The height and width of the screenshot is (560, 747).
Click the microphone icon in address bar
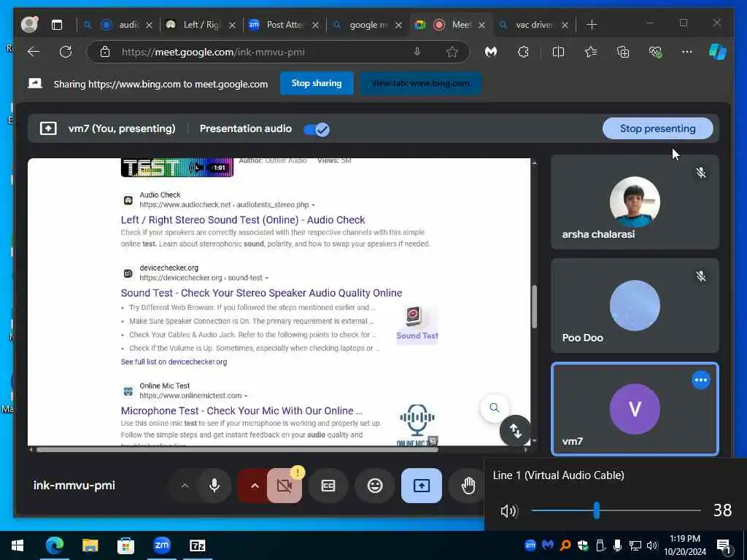(417, 52)
